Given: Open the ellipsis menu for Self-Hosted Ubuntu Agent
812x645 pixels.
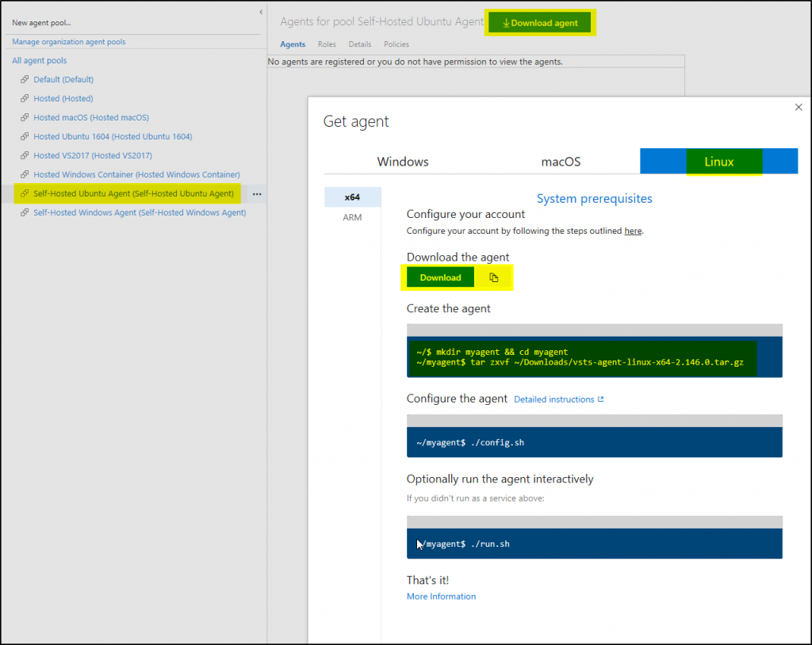Looking at the screenshot, I should [x=257, y=193].
